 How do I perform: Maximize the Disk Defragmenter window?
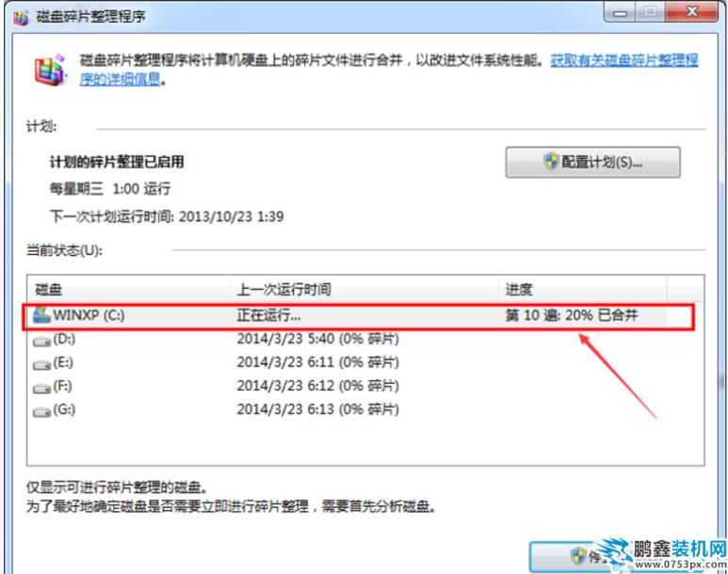[x=650, y=12]
